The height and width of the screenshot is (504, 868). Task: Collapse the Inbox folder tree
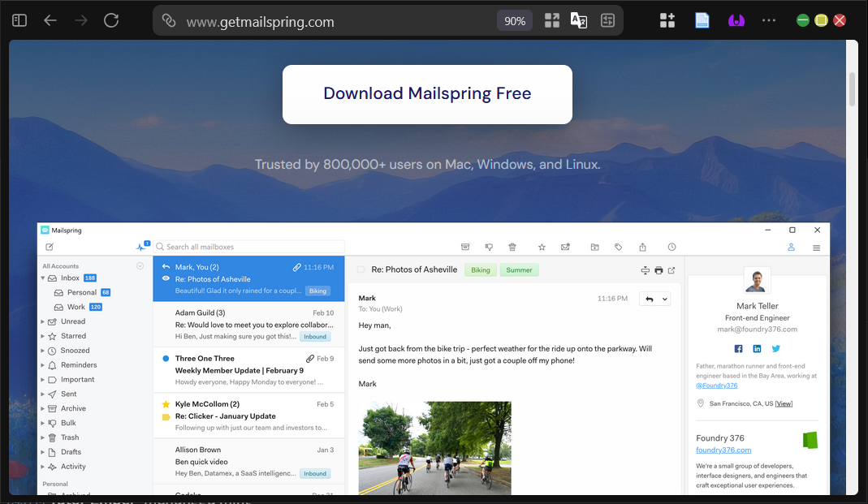point(42,278)
